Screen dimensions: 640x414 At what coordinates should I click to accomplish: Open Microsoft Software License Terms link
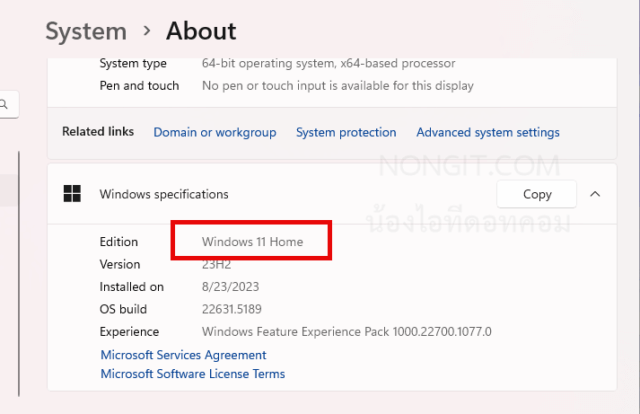(x=193, y=374)
